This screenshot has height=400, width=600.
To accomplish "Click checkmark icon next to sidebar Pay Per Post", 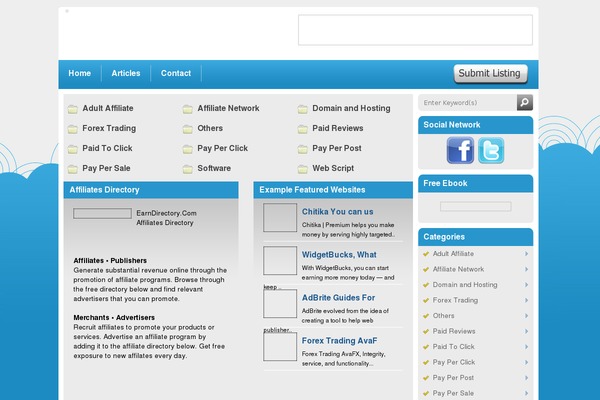I will [x=426, y=378].
